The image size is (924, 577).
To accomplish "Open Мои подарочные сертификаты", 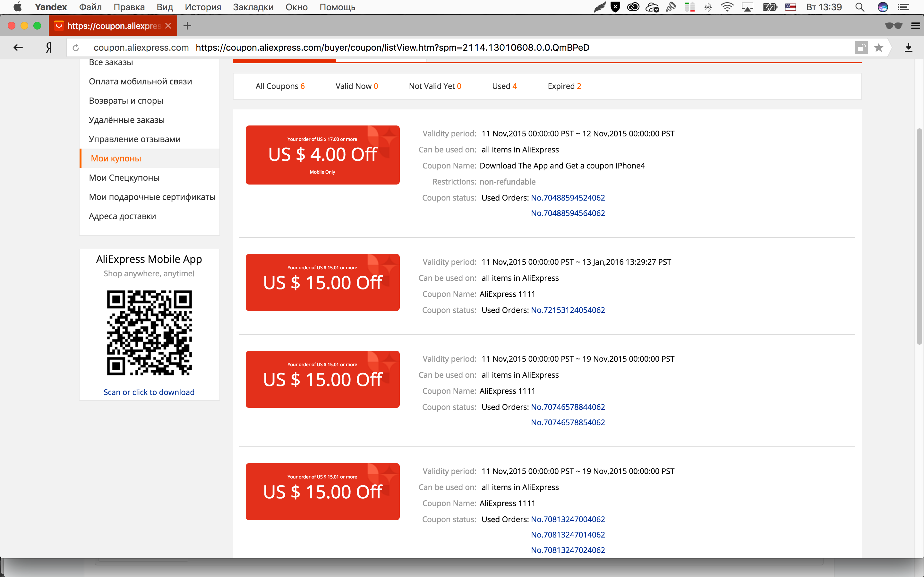I will 152,197.
